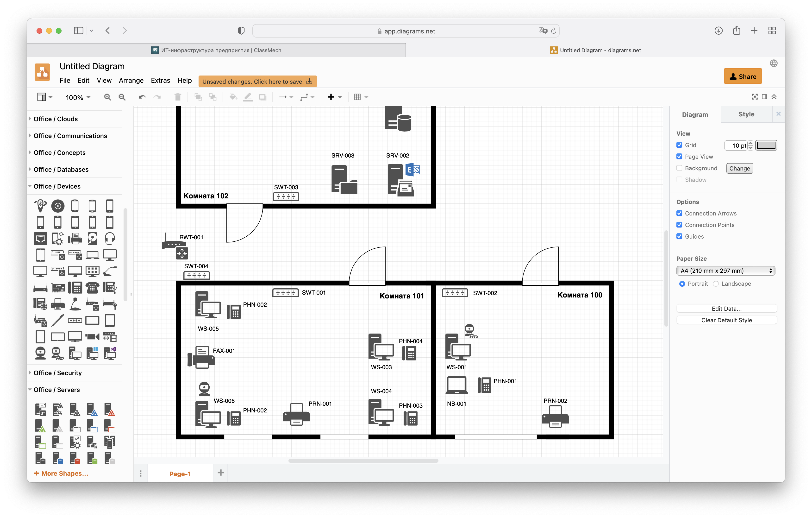This screenshot has width=812, height=518.
Task: Select the video camera shape in Devices palette
Action: pos(92,337)
